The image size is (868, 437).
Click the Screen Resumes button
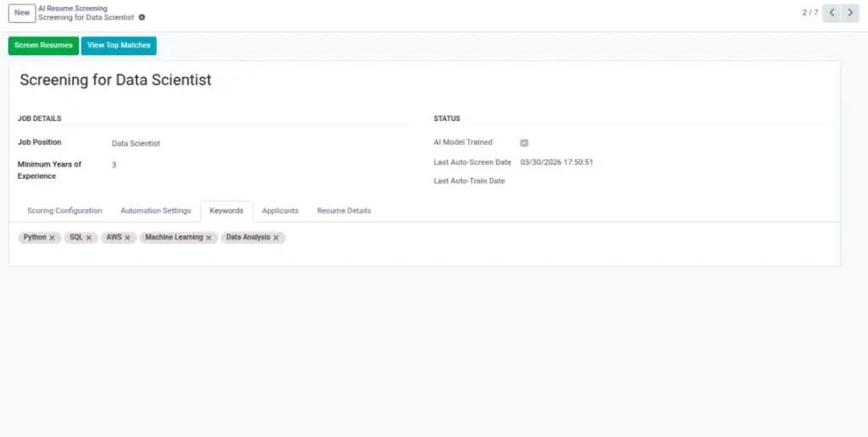[43, 46]
